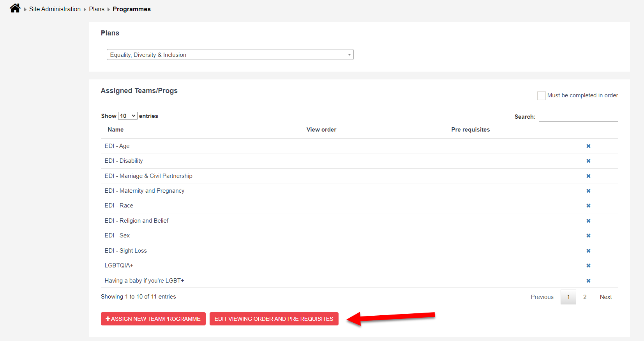
Task: Focus the Search input field
Action: pyautogui.click(x=578, y=116)
